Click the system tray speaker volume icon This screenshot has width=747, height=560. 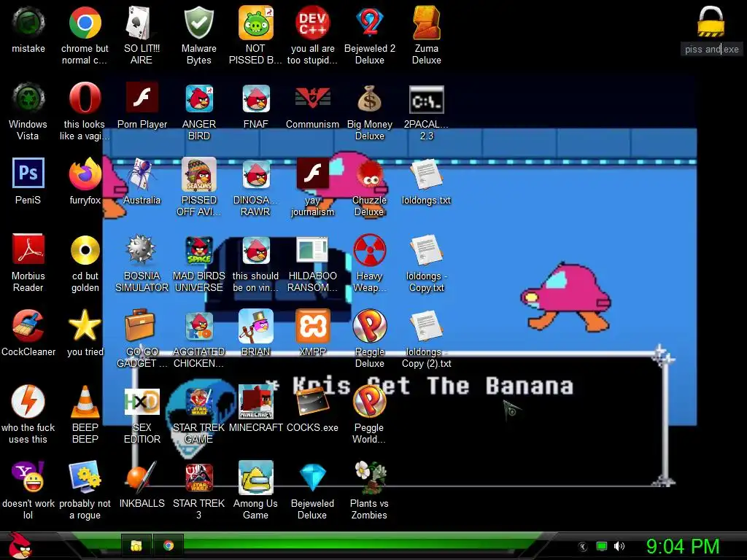619,546
